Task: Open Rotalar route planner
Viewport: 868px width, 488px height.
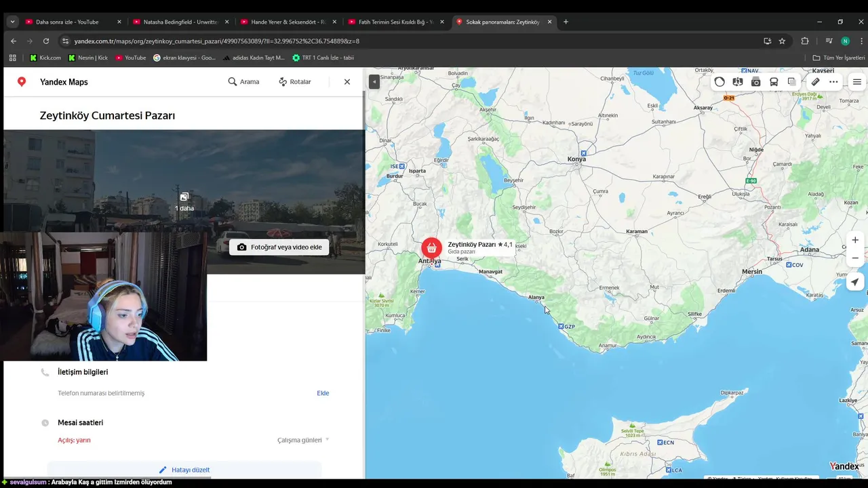Action: (294, 81)
